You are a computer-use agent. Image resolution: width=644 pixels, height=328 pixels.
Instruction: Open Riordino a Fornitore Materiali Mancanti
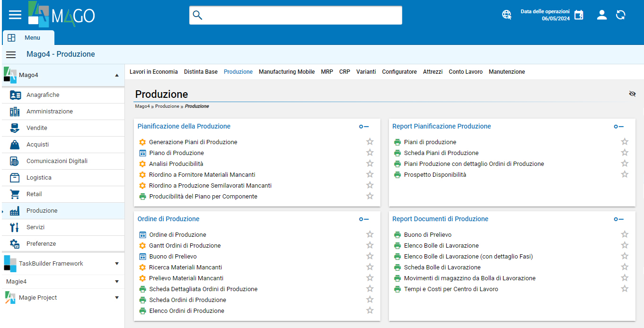202,175
